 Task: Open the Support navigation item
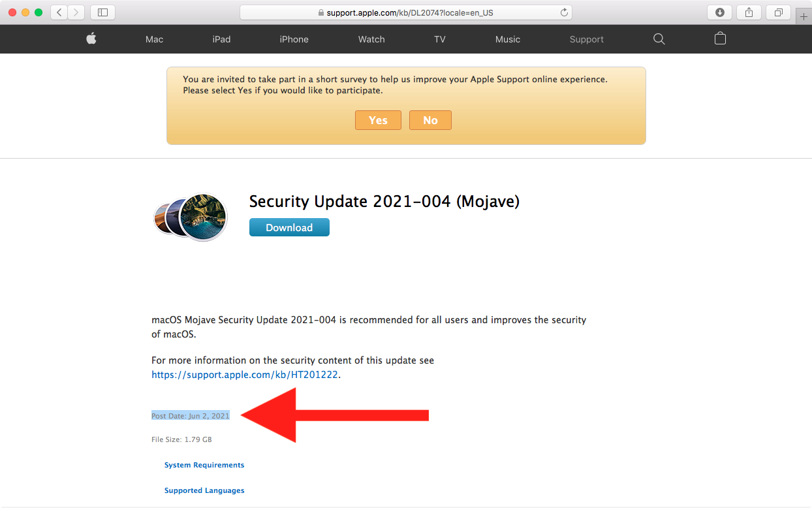tap(586, 39)
